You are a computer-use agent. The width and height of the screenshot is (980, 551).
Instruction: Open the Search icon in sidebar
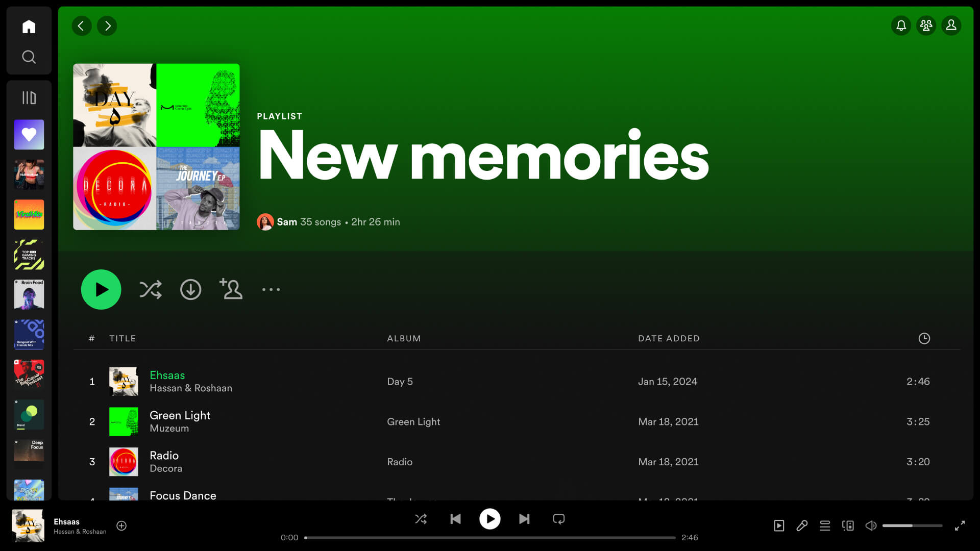(29, 57)
